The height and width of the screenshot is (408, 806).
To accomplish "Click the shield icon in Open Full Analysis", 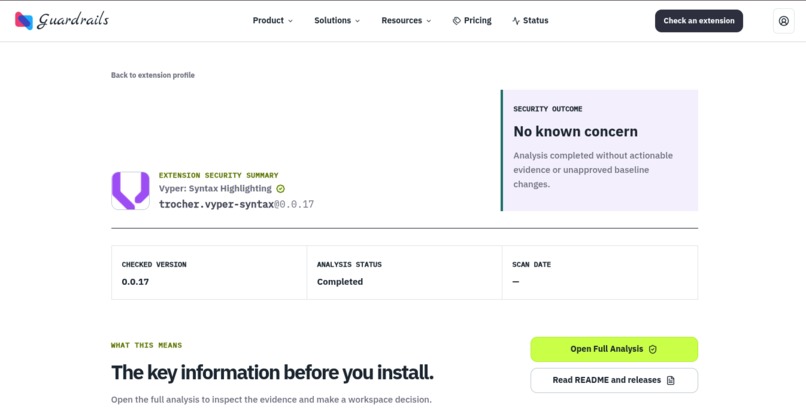I will click(x=652, y=349).
